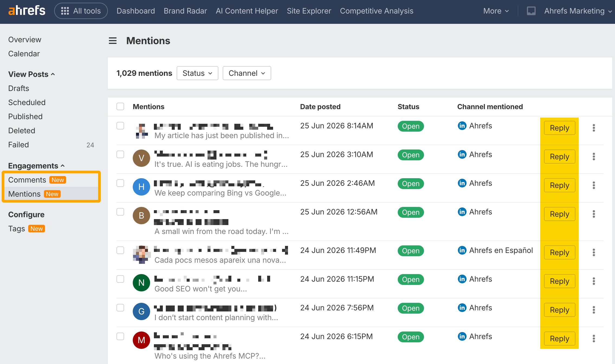Open the three-dot menu for 6:15PM mention
This screenshot has width=615, height=364.
click(x=594, y=339)
